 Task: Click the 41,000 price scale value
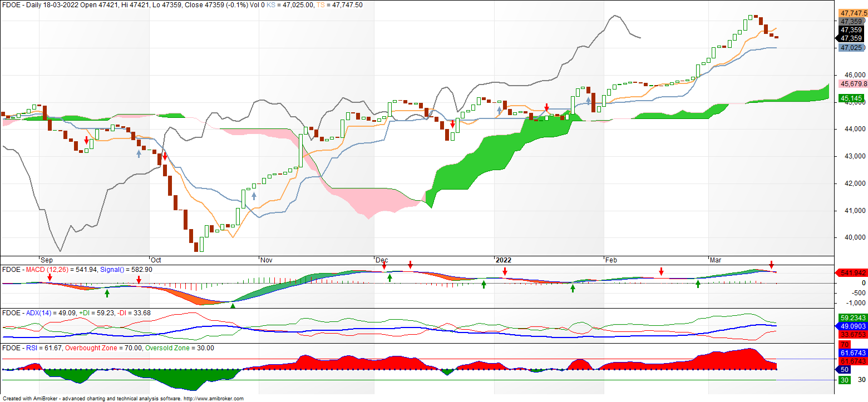854,211
